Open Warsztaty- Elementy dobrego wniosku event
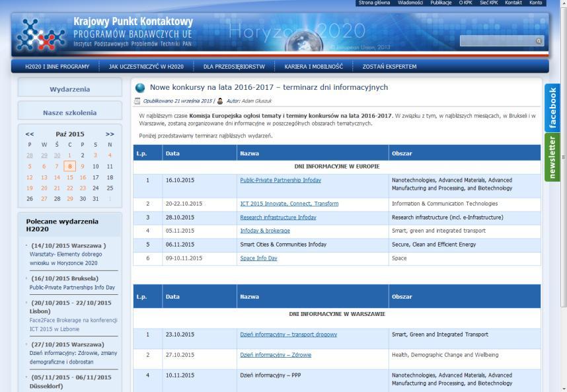 [x=66, y=258]
